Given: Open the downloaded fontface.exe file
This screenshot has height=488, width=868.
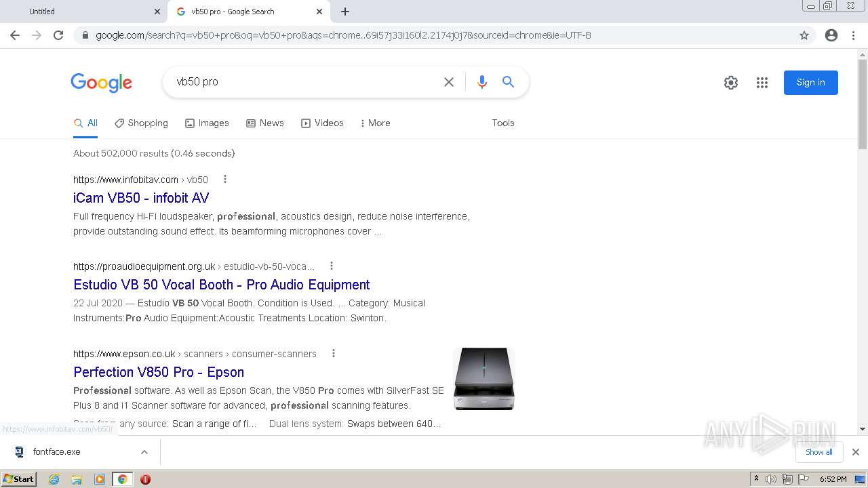Looking at the screenshot, I should pyautogui.click(x=57, y=452).
